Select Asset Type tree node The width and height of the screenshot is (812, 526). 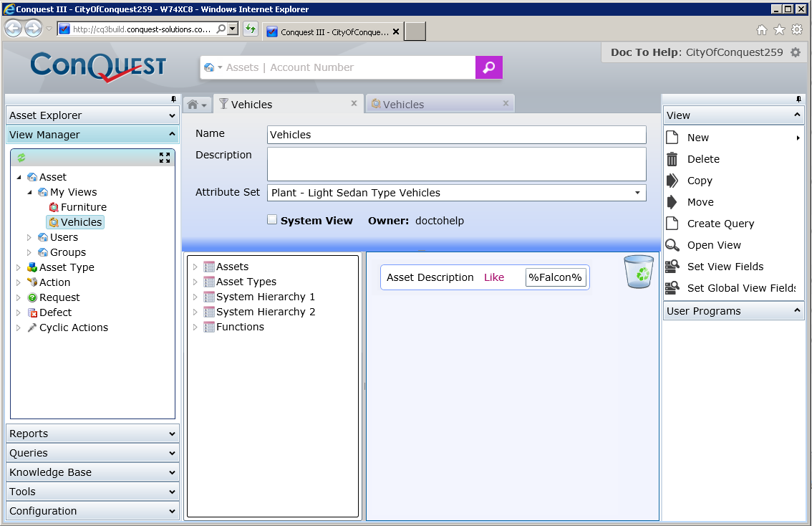(67, 267)
